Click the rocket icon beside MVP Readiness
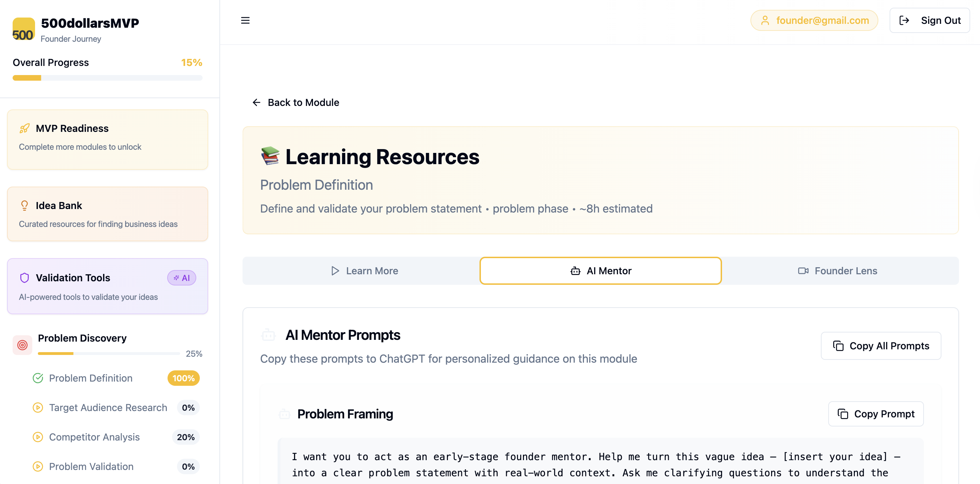Image resolution: width=980 pixels, height=484 pixels. click(x=24, y=128)
